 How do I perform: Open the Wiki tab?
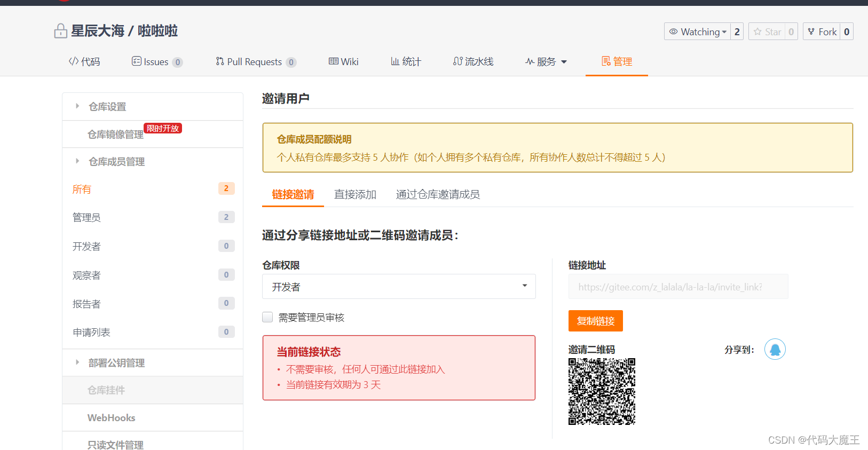point(343,62)
